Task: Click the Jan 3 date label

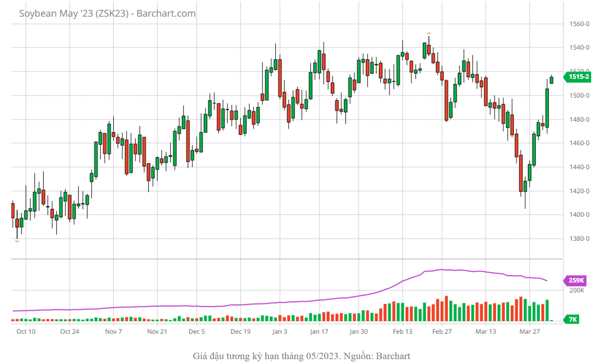Action: pos(280,332)
